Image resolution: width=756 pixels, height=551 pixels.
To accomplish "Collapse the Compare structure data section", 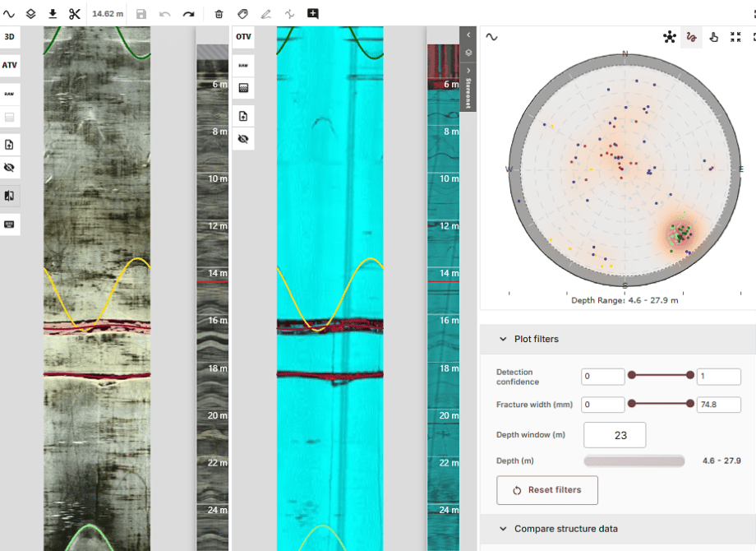I will pyautogui.click(x=503, y=529).
